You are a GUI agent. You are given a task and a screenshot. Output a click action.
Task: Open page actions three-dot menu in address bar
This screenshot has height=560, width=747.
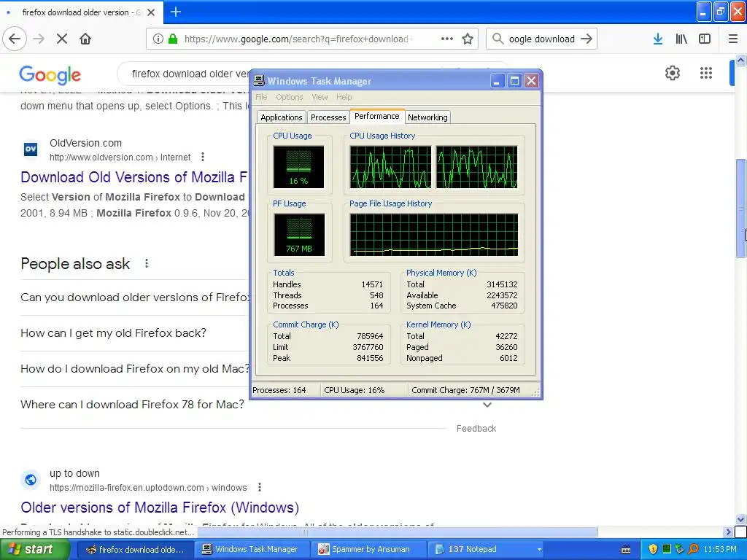pos(447,39)
